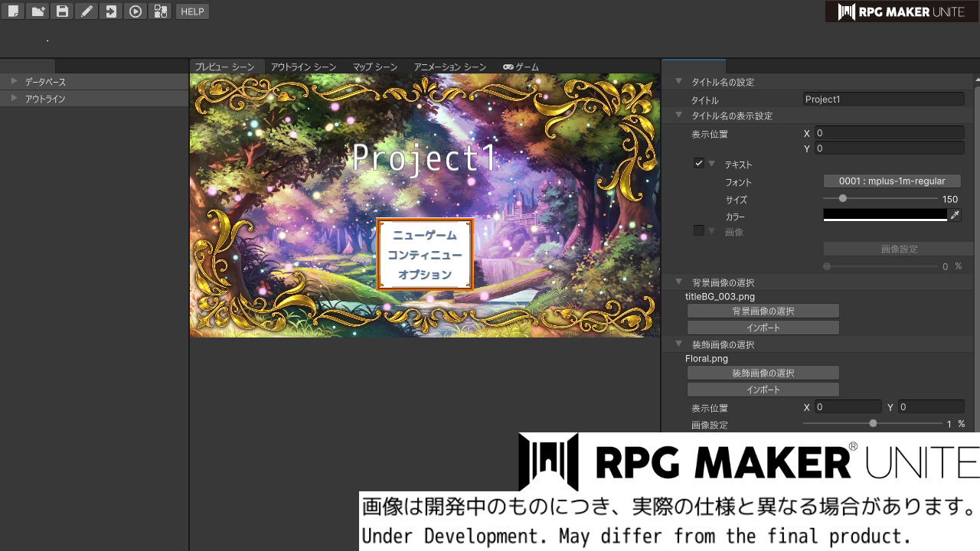
Task: Open the puzzle-piece add-on icon
Action: pyautogui.click(x=160, y=11)
